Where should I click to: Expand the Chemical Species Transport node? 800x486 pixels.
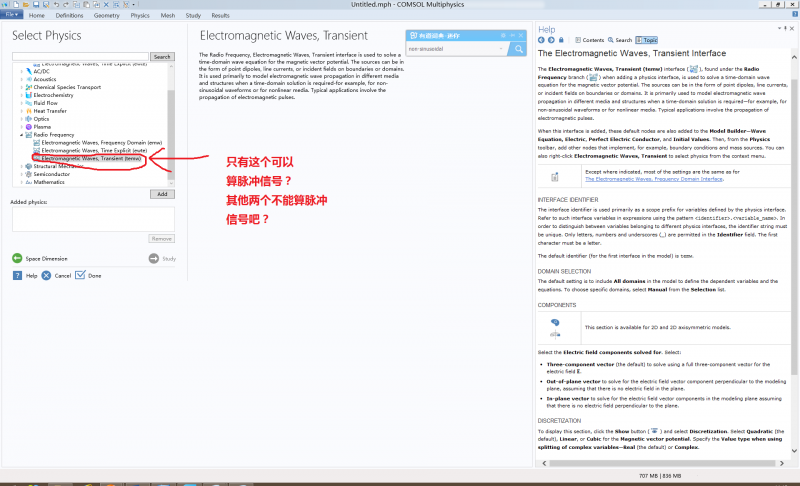click(x=21, y=87)
